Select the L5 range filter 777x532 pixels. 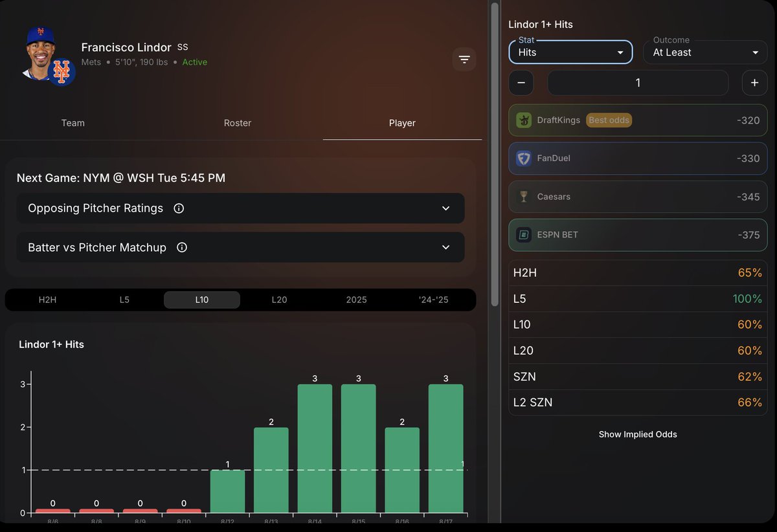tap(124, 300)
